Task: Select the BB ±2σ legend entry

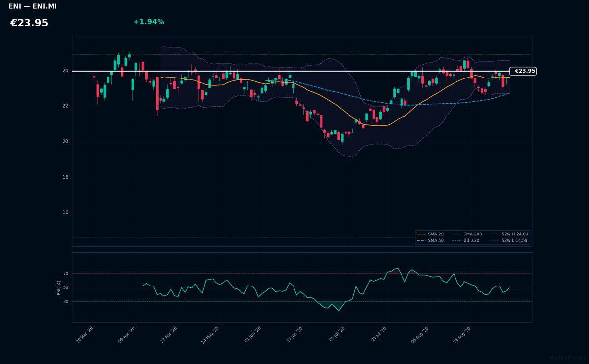Action: pyautogui.click(x=467, y=241)
